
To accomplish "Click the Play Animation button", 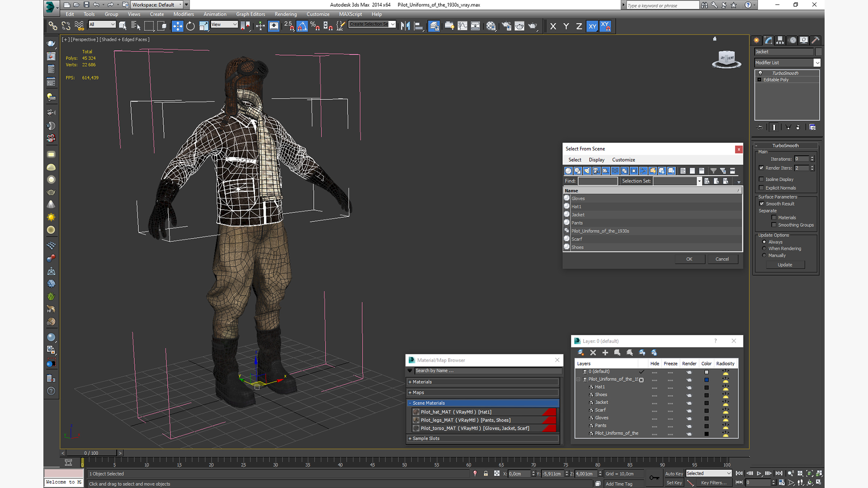I will 759,474.
